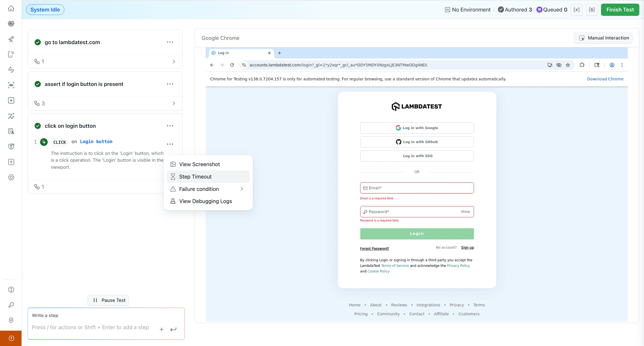Image resolution: width=644 pixels, height=346 pixels.
Task: Click the help question mark icon
Action: 11,289
